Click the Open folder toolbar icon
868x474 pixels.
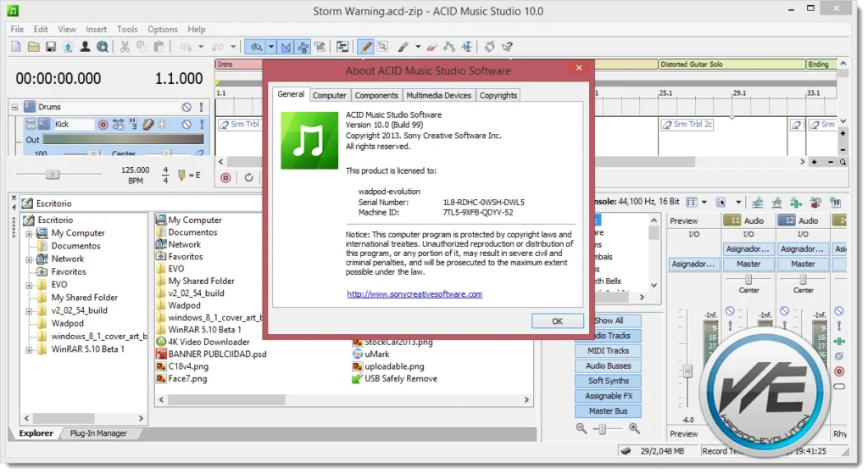coord(34,47)
